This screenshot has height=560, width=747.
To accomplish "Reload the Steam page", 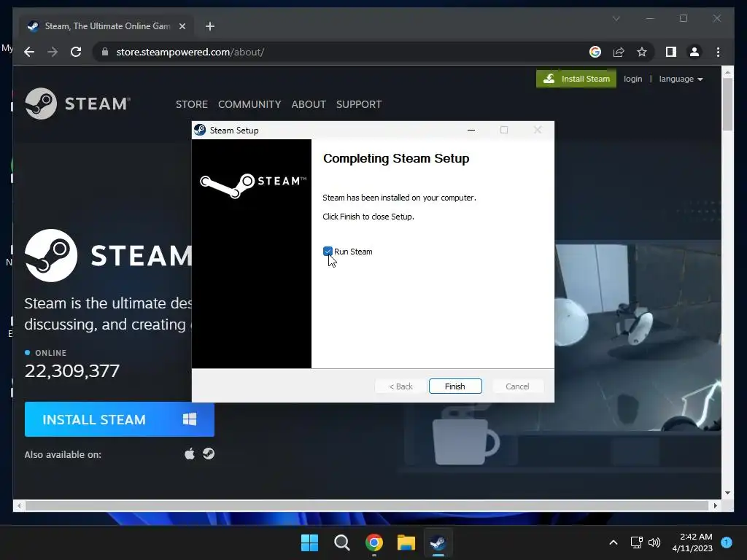I will (76, 52).
